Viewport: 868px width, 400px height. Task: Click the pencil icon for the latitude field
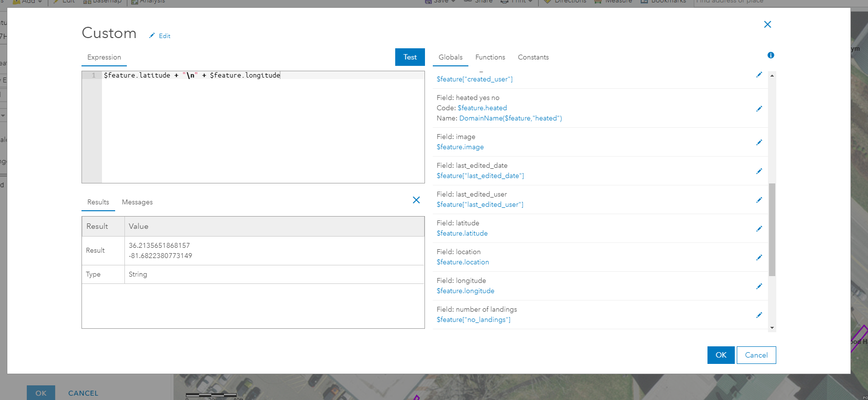tap(759, 229)
